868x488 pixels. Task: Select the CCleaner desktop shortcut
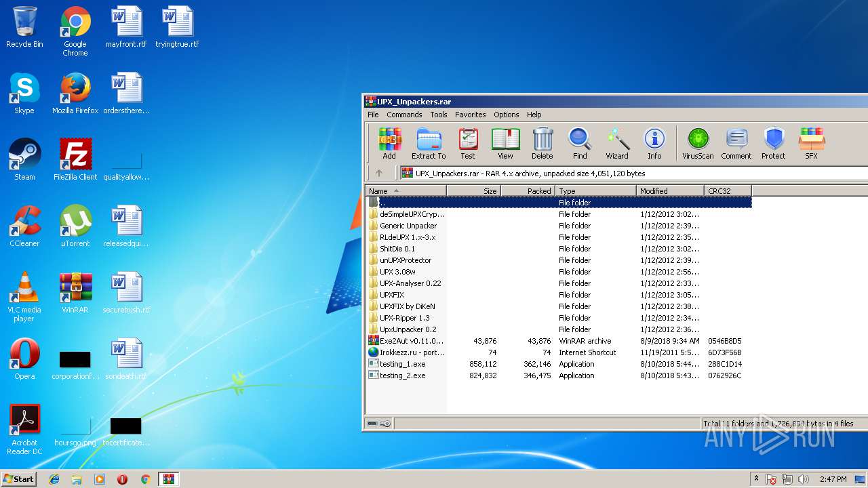(x=24, y=226)
